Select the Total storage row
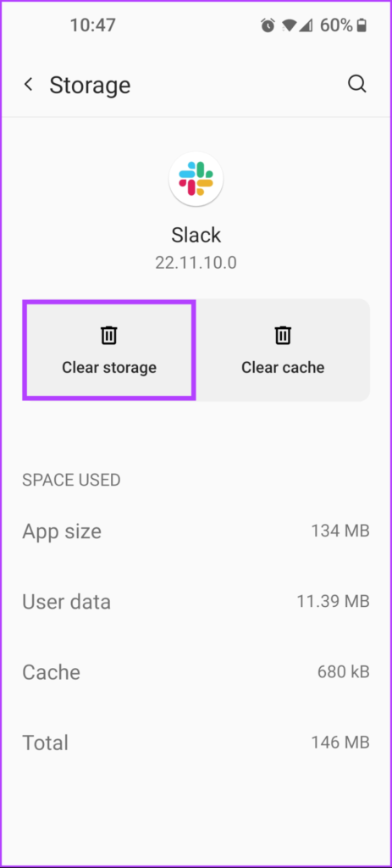 196,743
